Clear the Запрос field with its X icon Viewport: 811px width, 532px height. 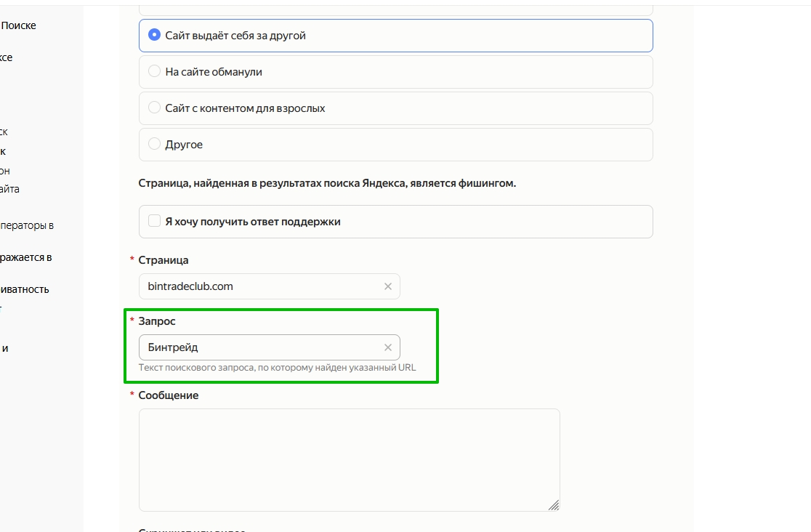[x=388, y=347]
